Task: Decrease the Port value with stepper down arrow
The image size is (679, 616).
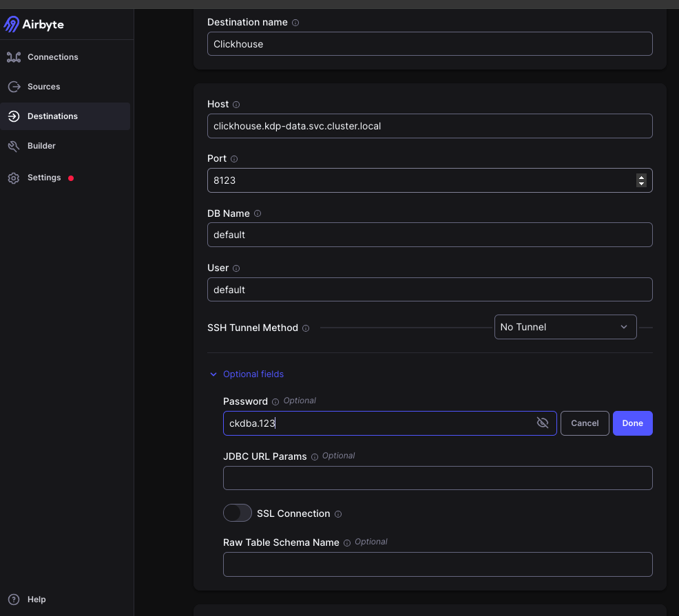Action: coord(641,184)
